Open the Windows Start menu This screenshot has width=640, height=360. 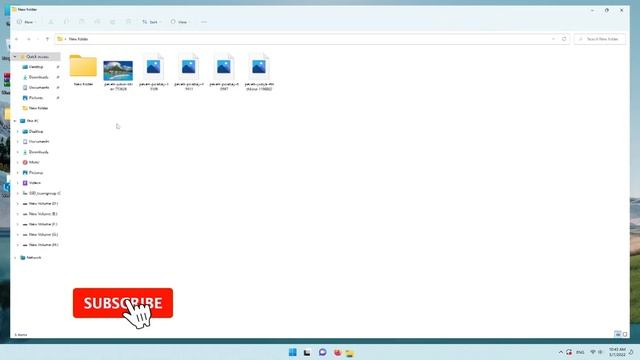click(x=293, y=352)
